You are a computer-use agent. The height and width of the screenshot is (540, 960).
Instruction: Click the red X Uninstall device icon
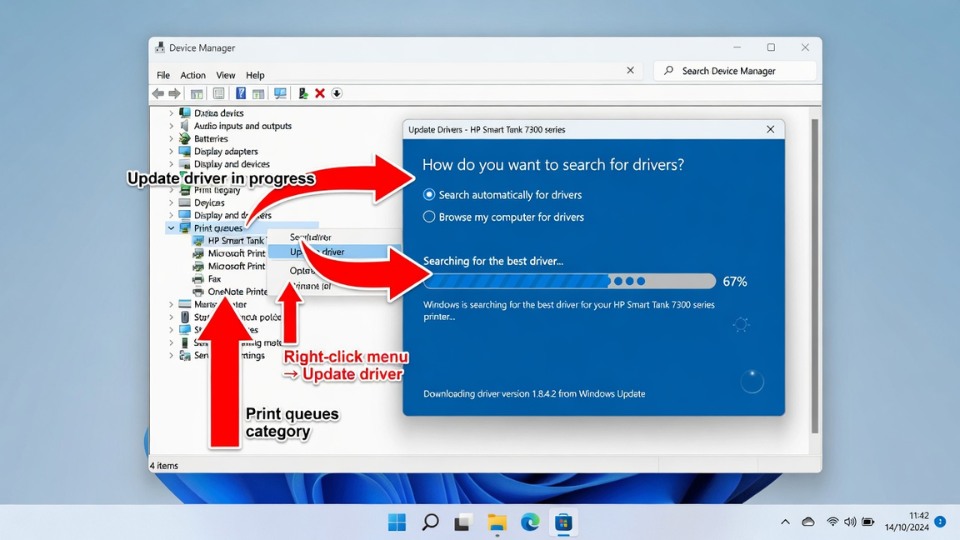click(320, 93)
